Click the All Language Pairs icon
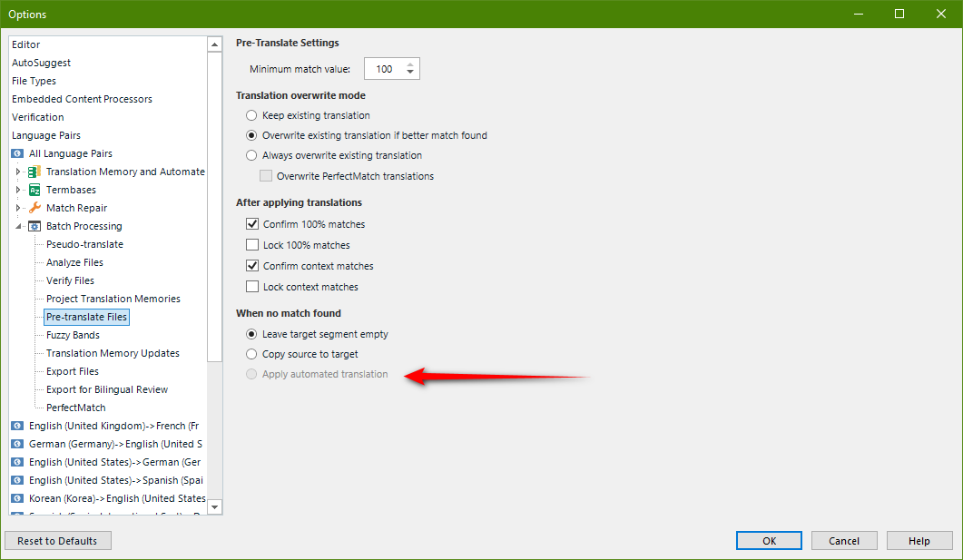 tap(17, 153)
